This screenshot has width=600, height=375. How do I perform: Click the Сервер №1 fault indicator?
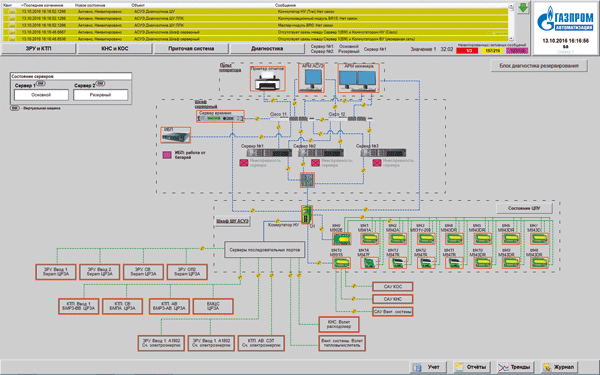[x=244, y=163]
